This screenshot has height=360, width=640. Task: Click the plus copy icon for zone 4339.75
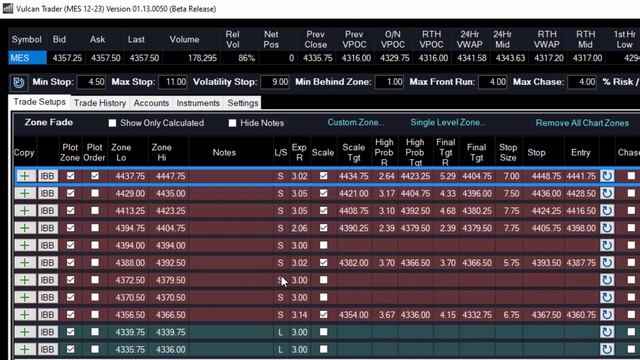pos(25,332)
